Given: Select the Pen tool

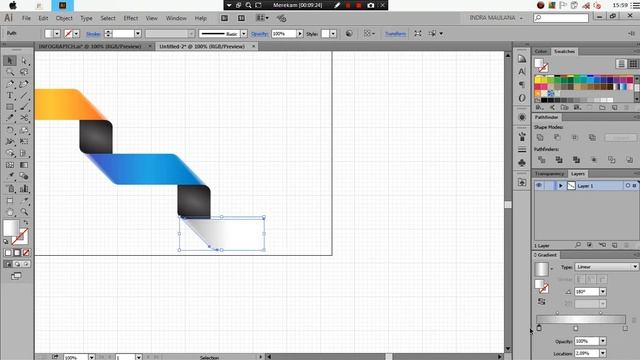Looking at the screenshot, I should coord(10,84).
